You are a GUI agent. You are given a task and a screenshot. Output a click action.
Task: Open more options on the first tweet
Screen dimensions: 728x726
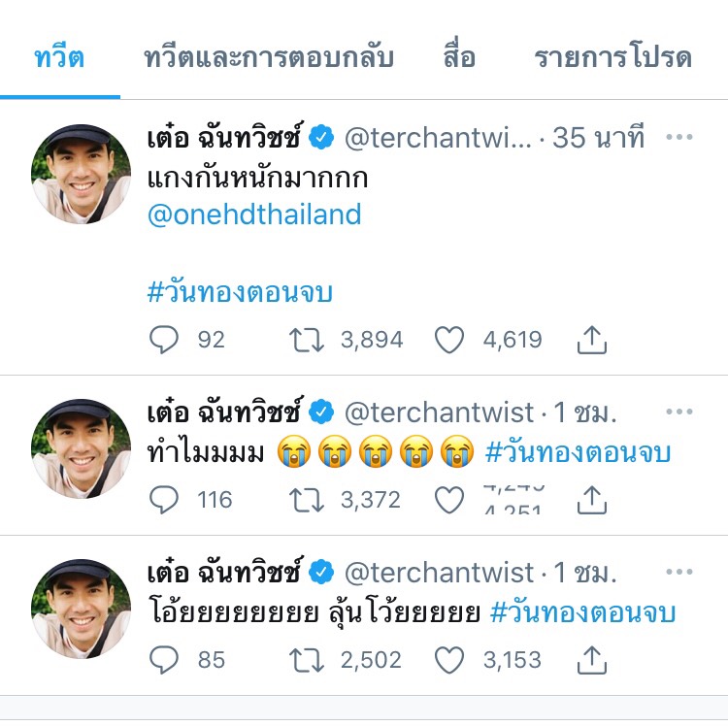pyautogui.click(x=679, y=138)
